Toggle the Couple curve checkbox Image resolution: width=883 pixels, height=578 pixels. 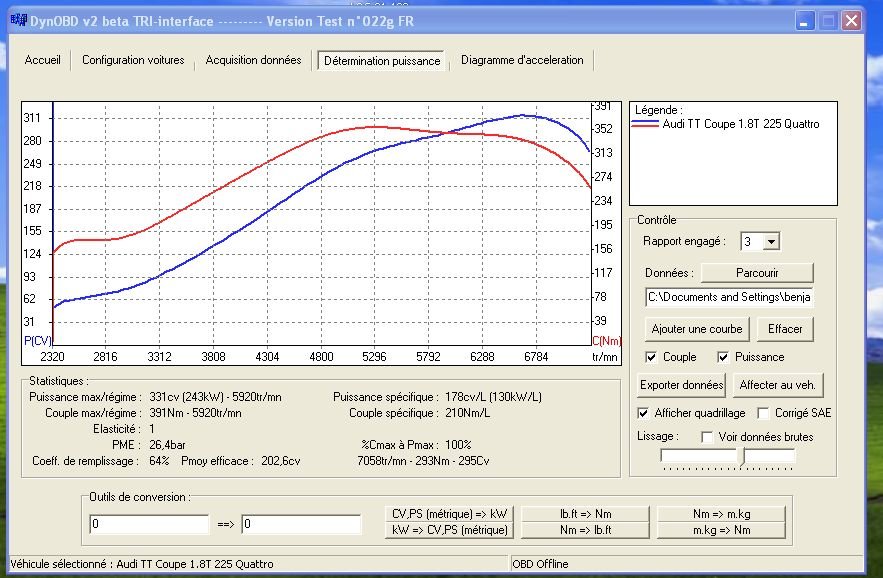point(652,357)
